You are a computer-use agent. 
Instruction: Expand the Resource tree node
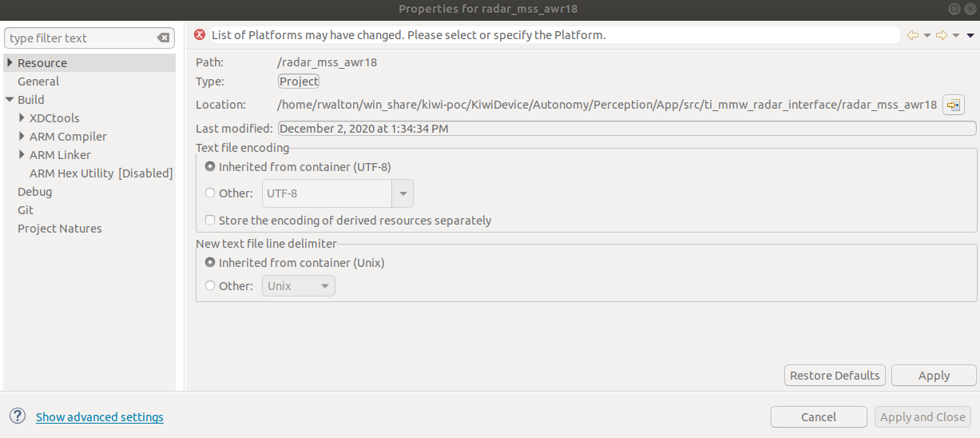tap(10, 63)
